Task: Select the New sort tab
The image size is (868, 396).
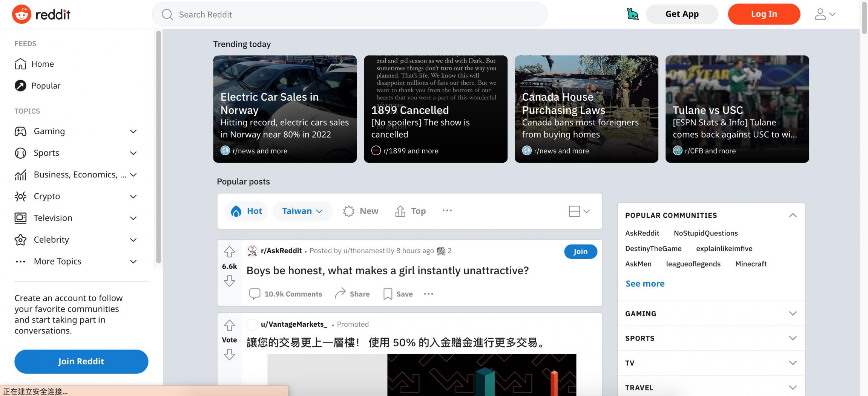Action: 360,211
